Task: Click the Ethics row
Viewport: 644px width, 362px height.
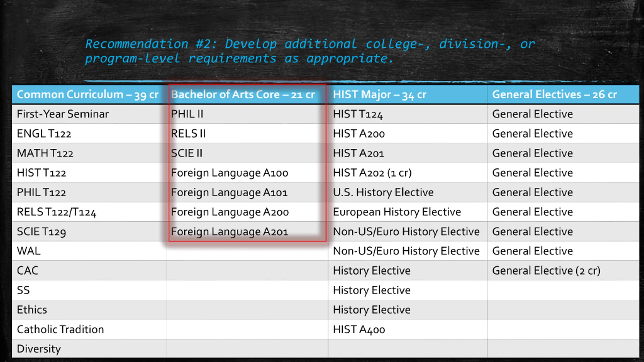Action: click(x=325, y=310)
